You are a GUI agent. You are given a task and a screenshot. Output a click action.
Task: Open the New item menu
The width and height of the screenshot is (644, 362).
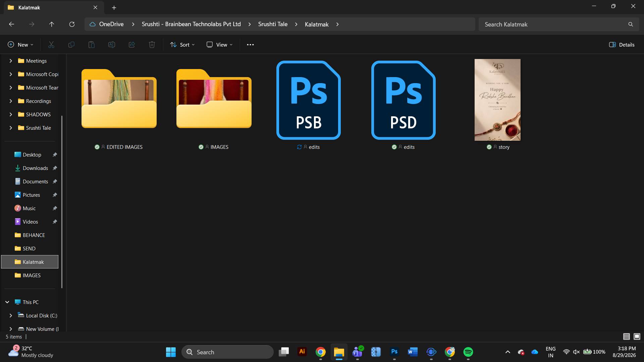tap(20, 45)
